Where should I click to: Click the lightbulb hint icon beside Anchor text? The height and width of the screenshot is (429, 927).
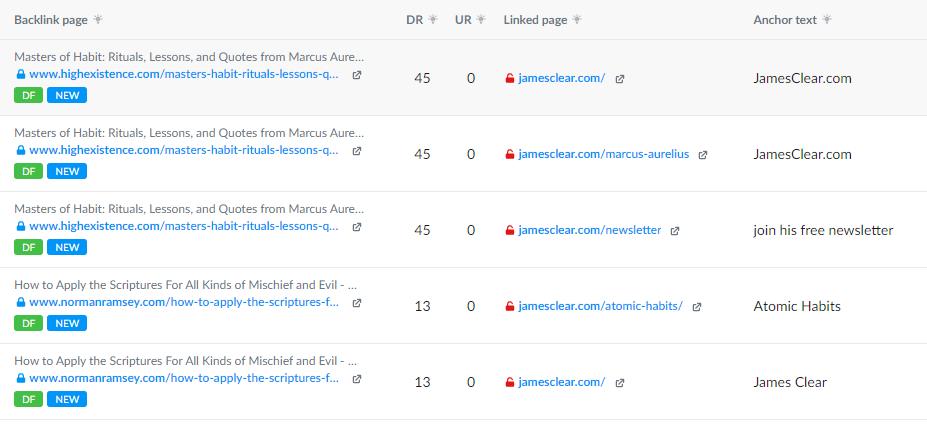pos(826,20)
